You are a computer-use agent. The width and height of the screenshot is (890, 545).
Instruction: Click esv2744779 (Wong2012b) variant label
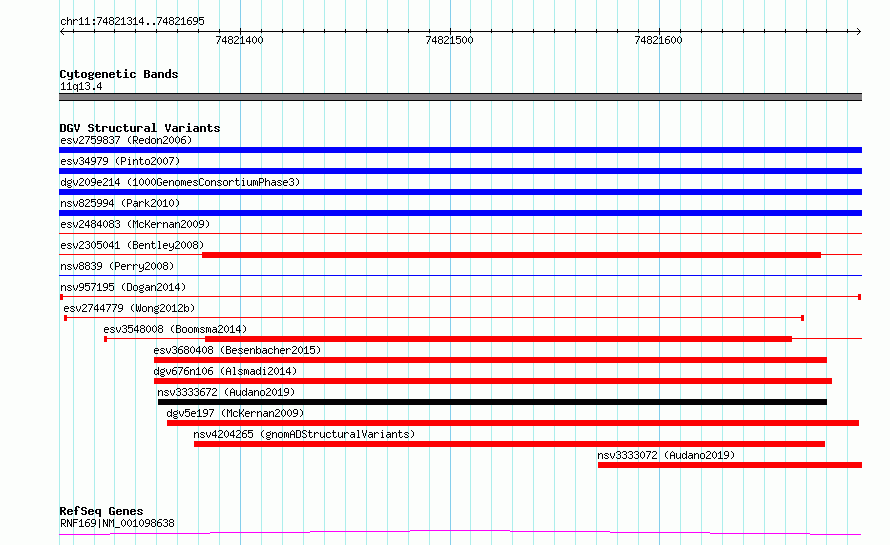pyautogui.click(x=129, y=308)
